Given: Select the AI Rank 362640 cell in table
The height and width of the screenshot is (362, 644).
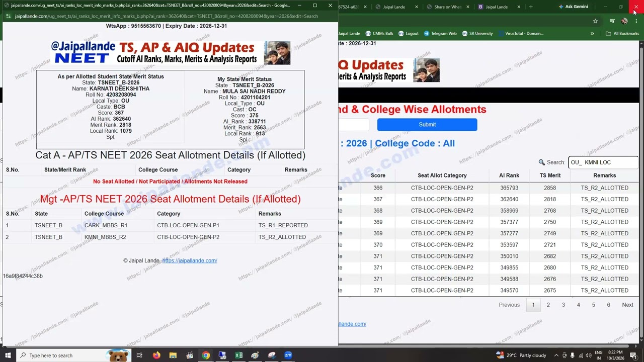Looking at the screenshot, I should 509,199.
